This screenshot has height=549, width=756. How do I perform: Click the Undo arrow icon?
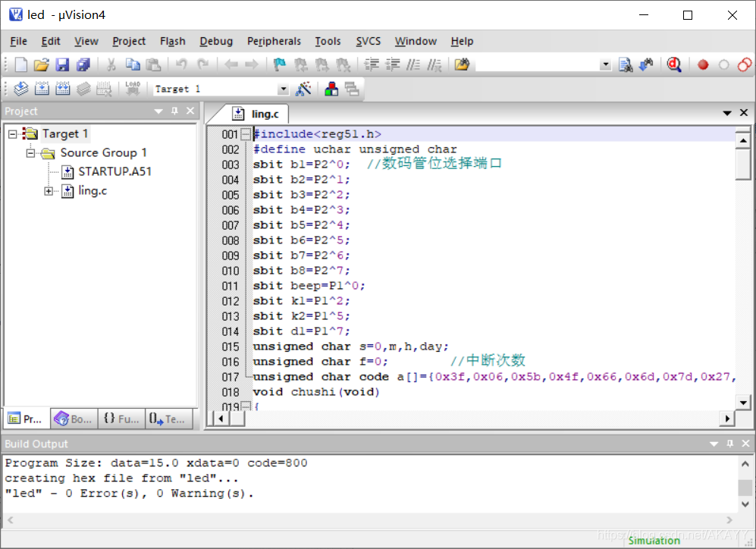pos(182,64)
